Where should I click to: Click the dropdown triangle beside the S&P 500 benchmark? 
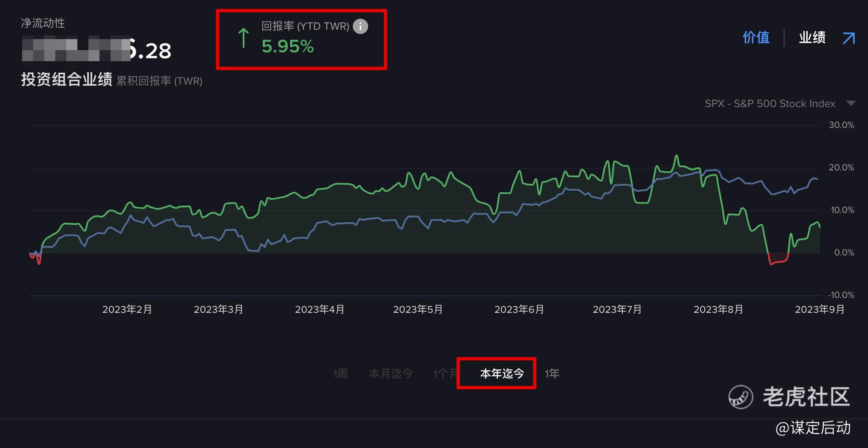pyautogui.click(x=851, y=103)
